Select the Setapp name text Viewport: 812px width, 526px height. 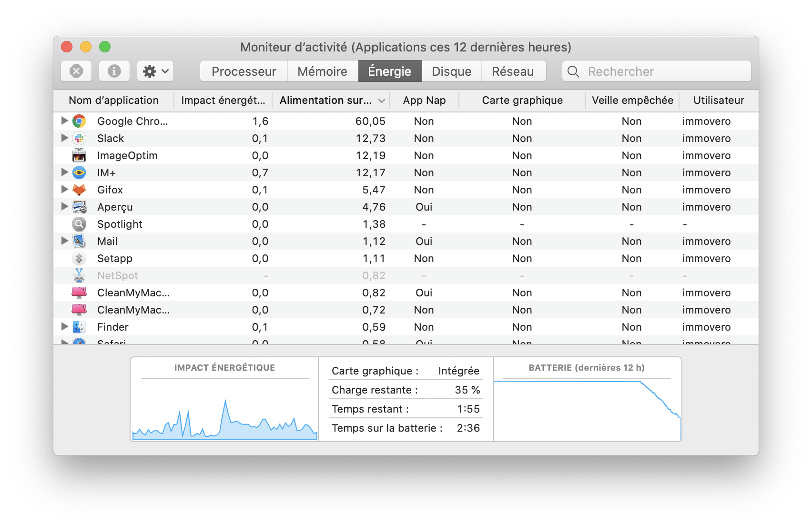tap(115, 259)
